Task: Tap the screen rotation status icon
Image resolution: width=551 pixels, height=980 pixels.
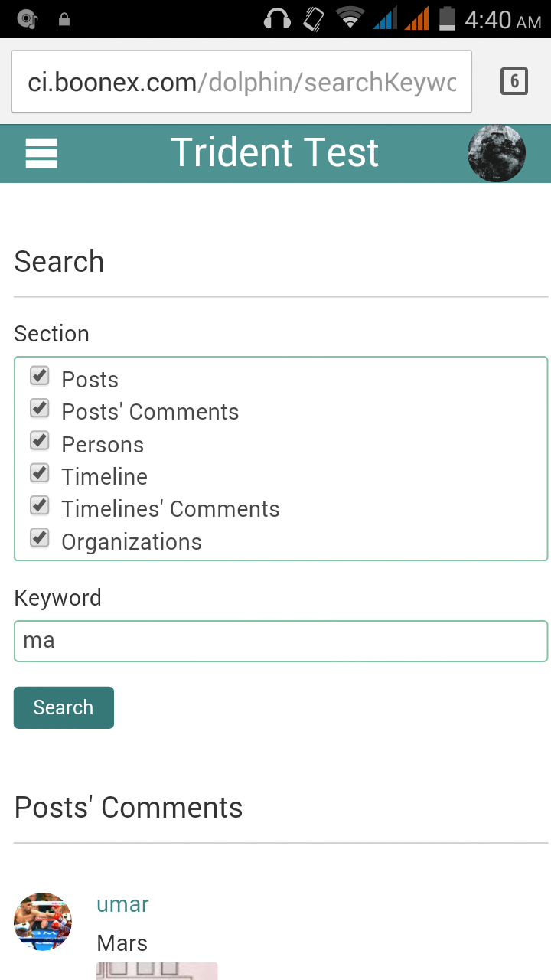Action: 314,19
